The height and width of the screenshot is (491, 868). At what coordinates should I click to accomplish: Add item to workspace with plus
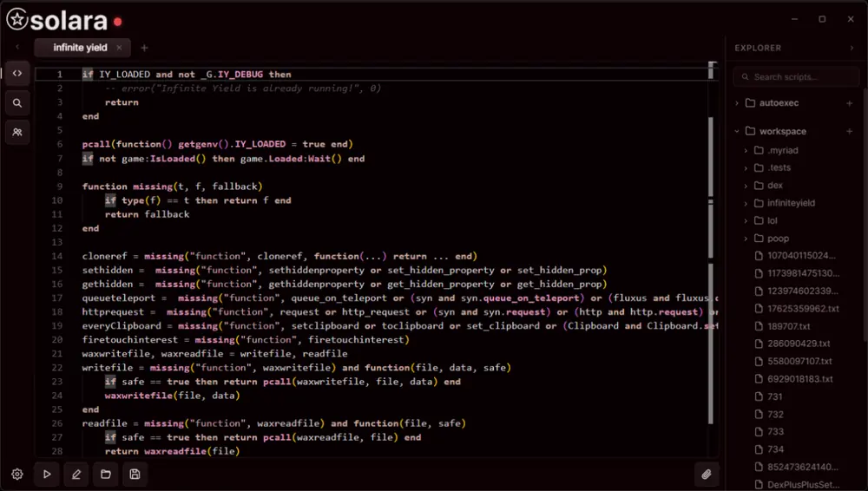pyautogui.click(x=850, y=131)
